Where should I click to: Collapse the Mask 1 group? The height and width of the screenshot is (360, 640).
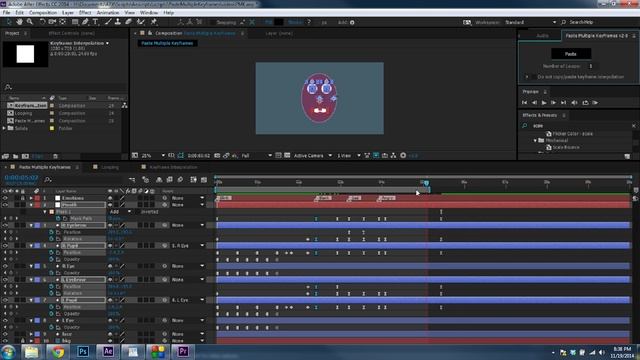click(45, 212)
